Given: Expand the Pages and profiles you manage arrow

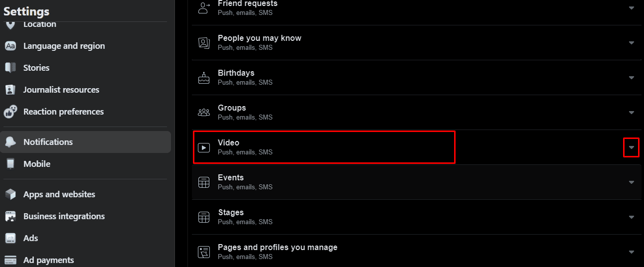Looking at the screenshot, I should [632, 252].
